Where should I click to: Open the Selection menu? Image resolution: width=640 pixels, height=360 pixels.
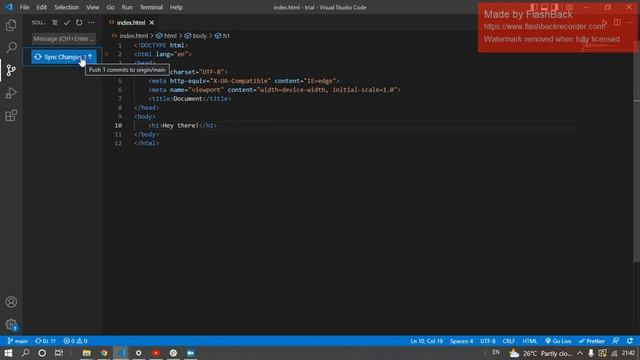(x=67, y=7)
